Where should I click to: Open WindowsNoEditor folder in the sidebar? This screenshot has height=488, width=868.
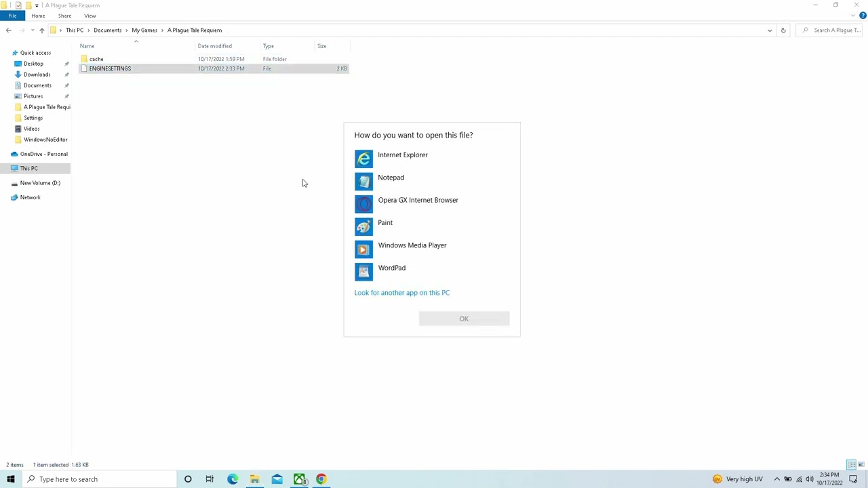point(45,140)
